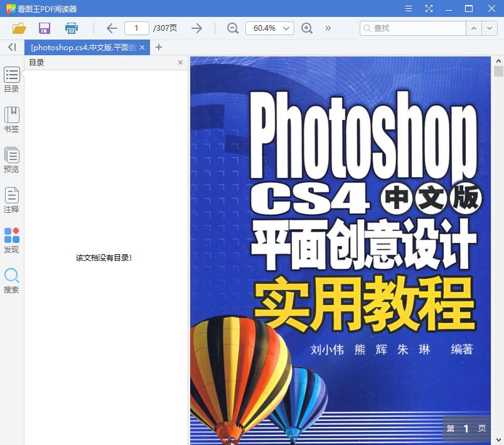
Task: Go to the next page arrow
Action: (x=196, y=28)
